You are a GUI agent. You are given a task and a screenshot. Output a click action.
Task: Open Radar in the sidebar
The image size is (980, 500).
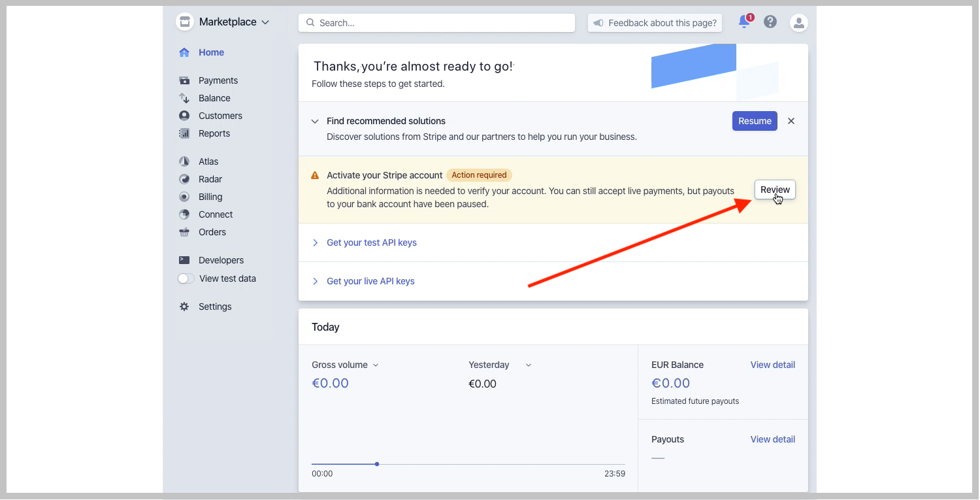(x=210, y=179)
